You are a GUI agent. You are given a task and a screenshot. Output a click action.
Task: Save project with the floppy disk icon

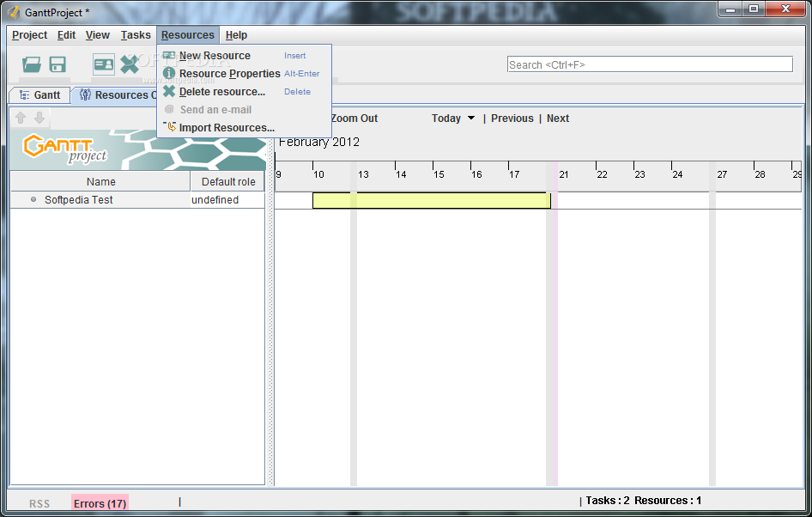coord(58,64)
